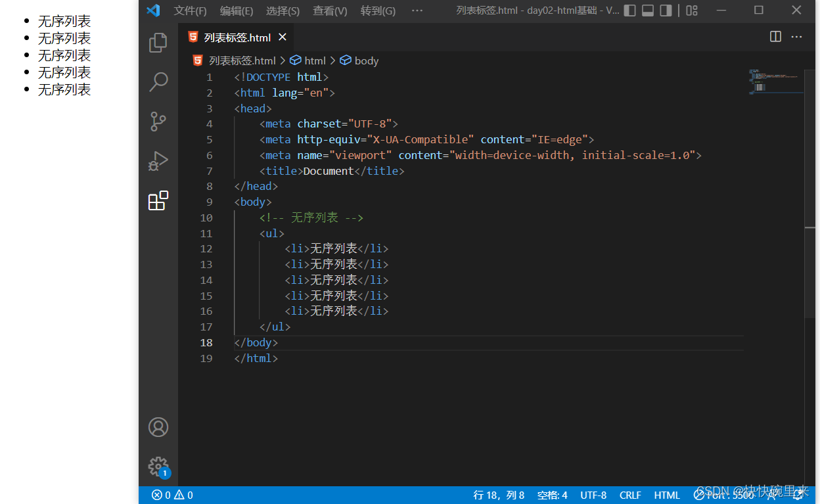
Task: Open the Extensions view
Action: (x=158, y=200)
